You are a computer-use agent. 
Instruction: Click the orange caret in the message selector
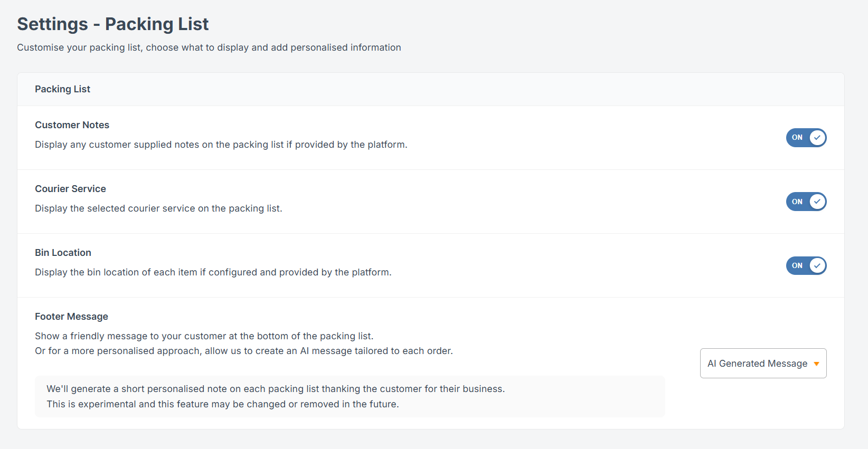[816, 363]
